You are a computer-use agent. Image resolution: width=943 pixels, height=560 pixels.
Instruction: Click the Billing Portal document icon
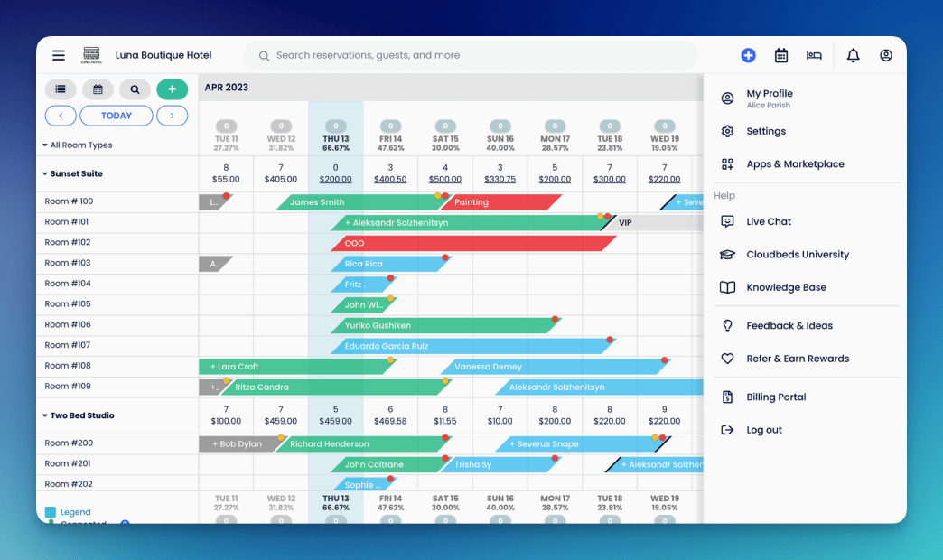tap(727, 397)
